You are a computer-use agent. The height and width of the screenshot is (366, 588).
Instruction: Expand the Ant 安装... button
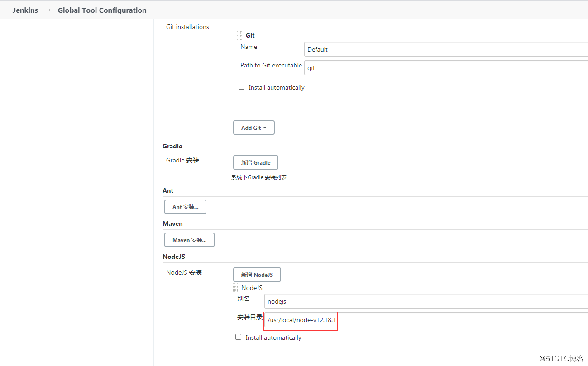point(185,207)
